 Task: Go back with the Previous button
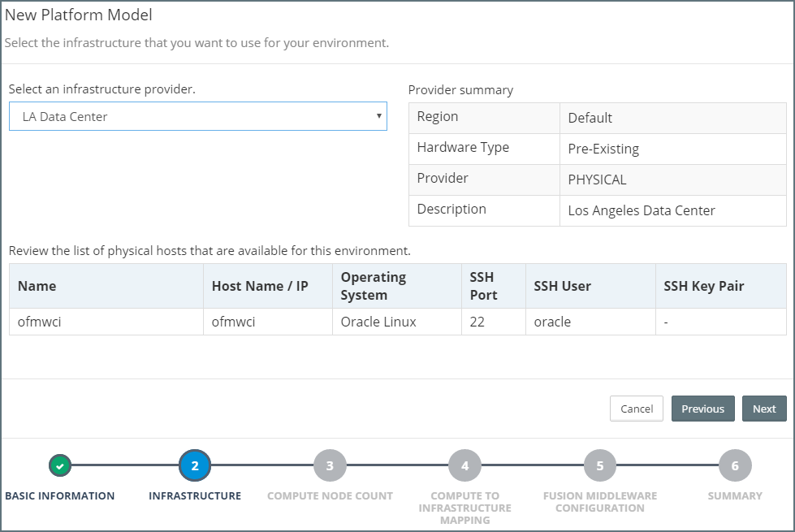[702, 409]
